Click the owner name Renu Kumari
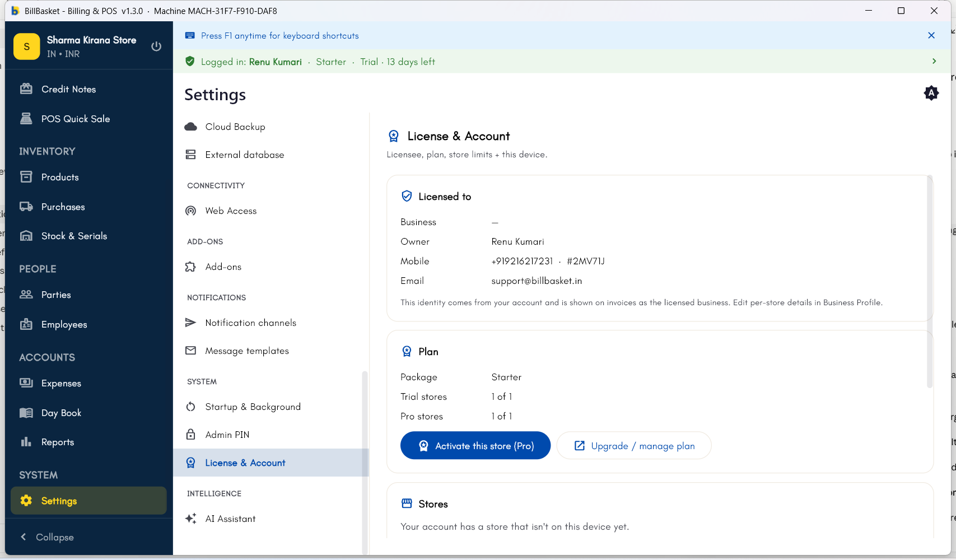The image size is (956, 560). (517, 241)
